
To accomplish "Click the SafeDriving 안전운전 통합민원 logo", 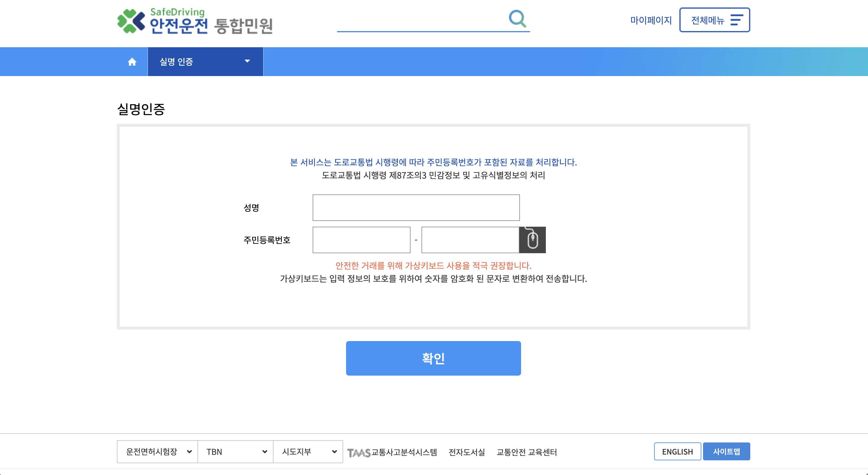I will tap(195, 21).
